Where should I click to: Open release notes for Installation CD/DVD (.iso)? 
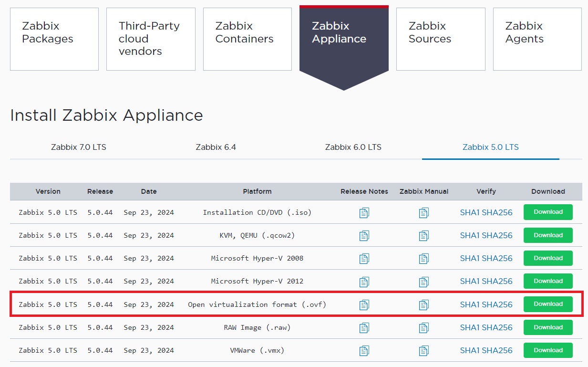tap(364, 212)
